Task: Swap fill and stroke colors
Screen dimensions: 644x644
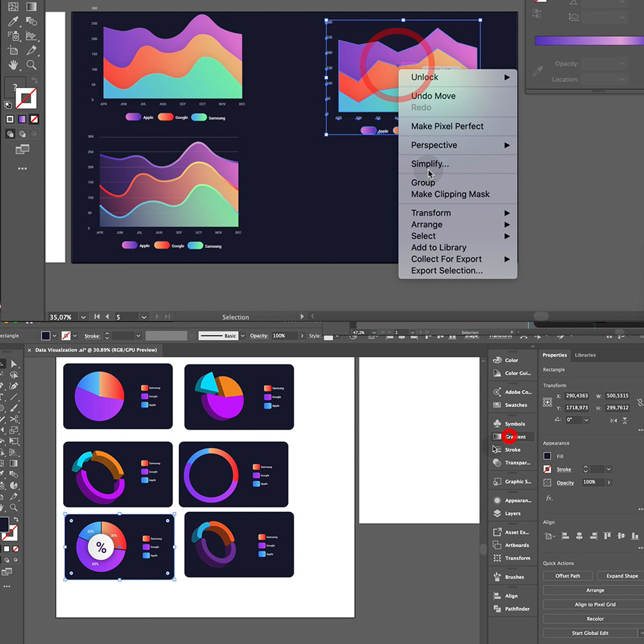Action: click(x=35, y=80)
